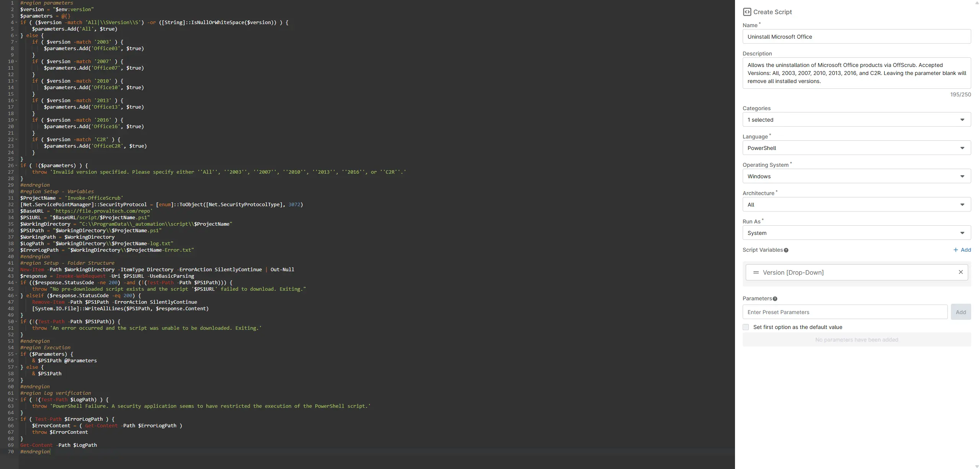This screenshot has width=980, height=469.
Task: Collapse code fold at line 7
Action: 16,42
